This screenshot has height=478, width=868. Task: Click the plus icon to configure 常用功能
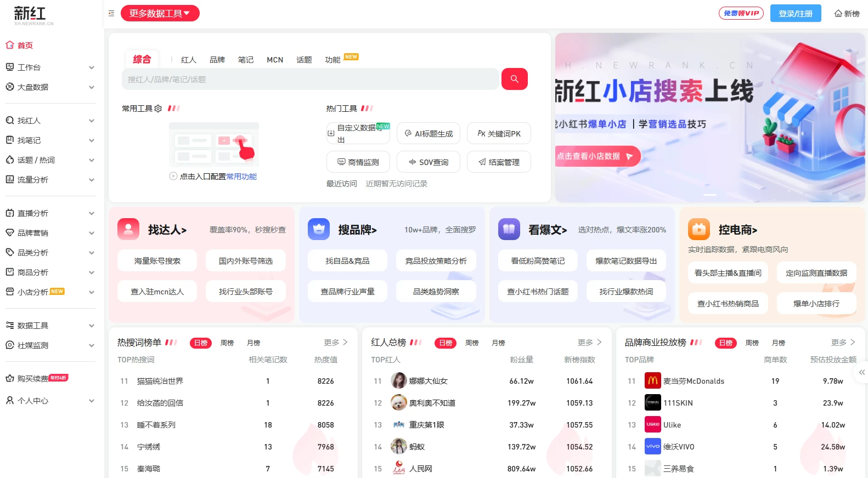coord(173,176)
